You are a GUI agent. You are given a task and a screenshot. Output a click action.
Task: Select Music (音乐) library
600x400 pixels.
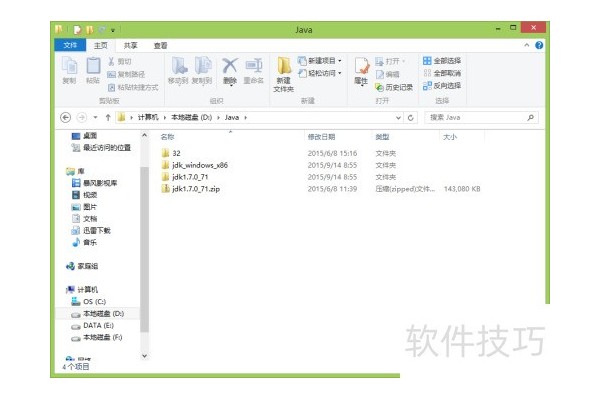tap(85, 242)
